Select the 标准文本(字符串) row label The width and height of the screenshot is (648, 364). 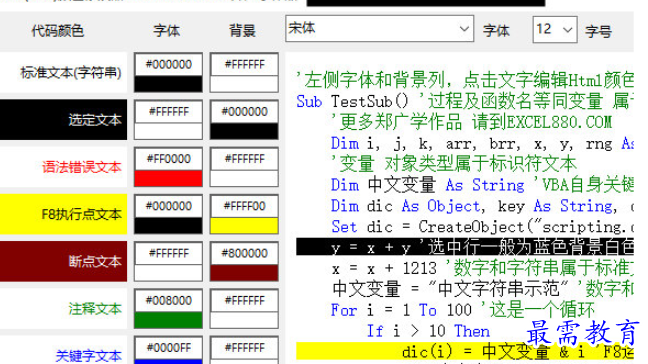pyautogui.click(x=63, y=73)
